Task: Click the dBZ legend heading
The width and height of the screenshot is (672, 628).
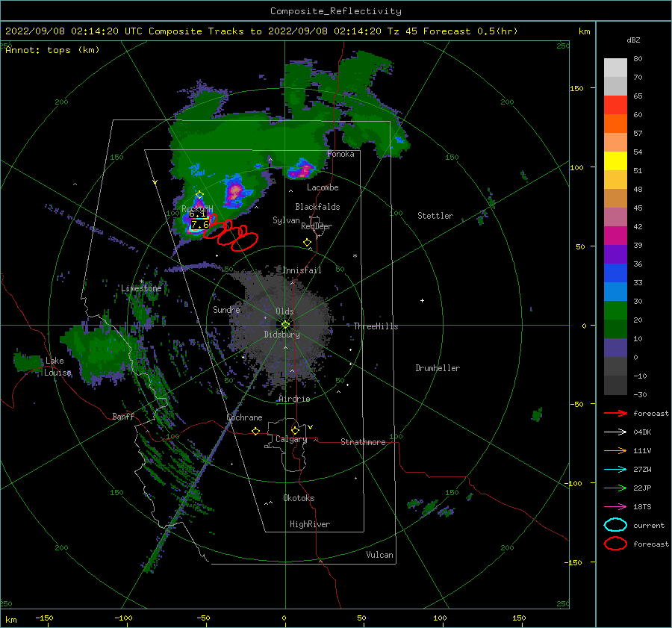Action: [x=633, y=40]
